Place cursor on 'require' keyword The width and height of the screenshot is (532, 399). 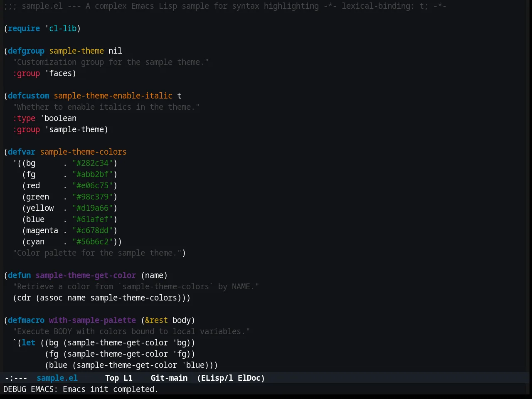pyautogui.click(x=24, y=28)
